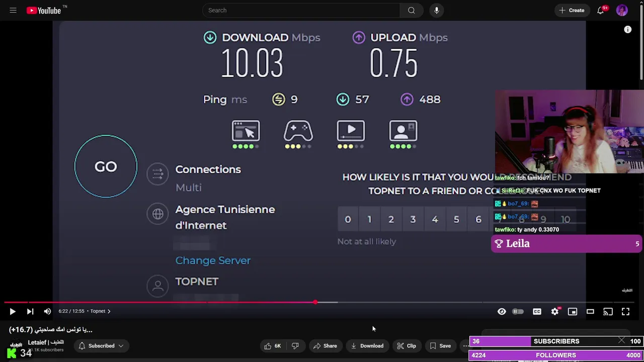
Task: Switch to the miniplayer
Action: [573, 312]
